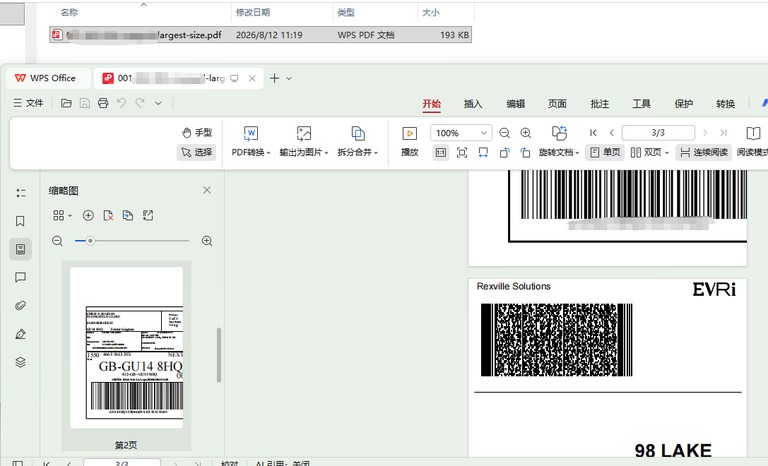Screen dimensions: 768x466
Task: Click the undo arrow icon
Action: coord(121,103)
